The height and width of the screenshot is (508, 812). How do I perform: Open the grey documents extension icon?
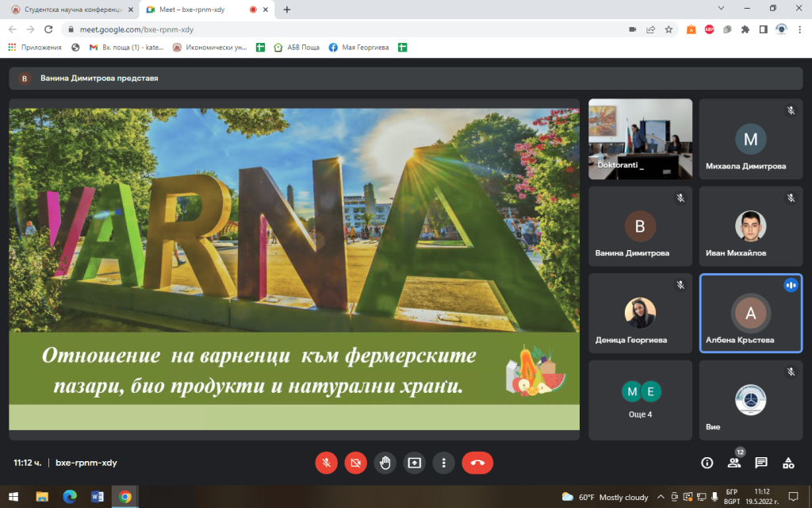(x=727, y=29)
